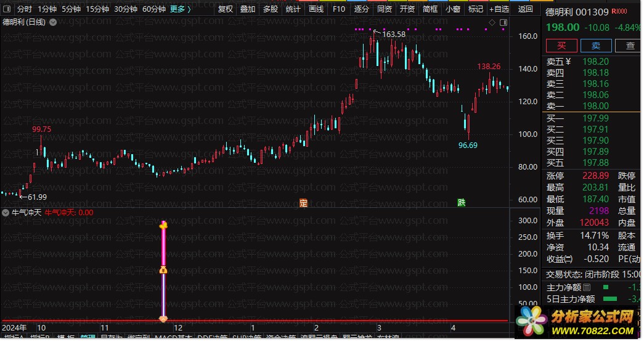Click the 叠加 toolbar button
The width and height of the screenshot is (644, 341).
coord(248,9)
